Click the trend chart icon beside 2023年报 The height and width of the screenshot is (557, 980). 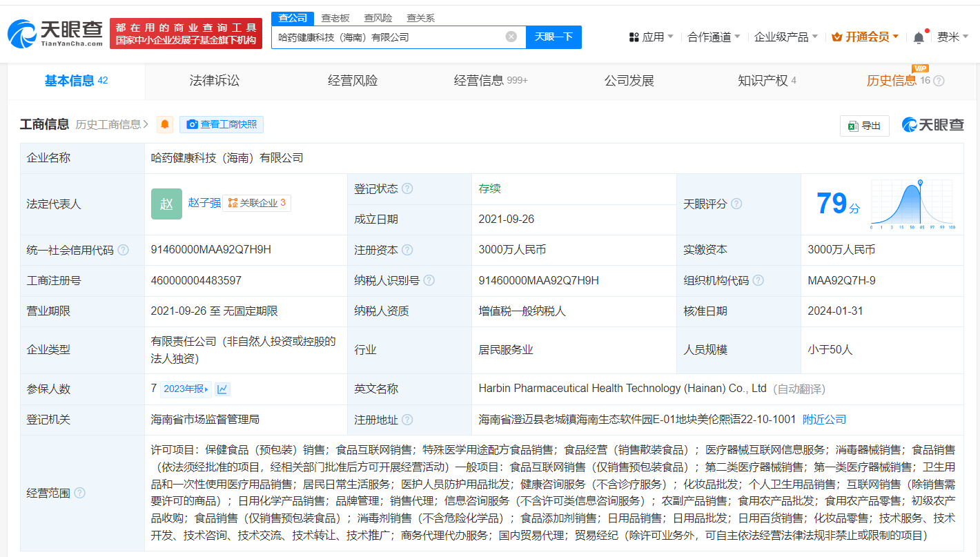pyautogui.click(x=222, y=389)
